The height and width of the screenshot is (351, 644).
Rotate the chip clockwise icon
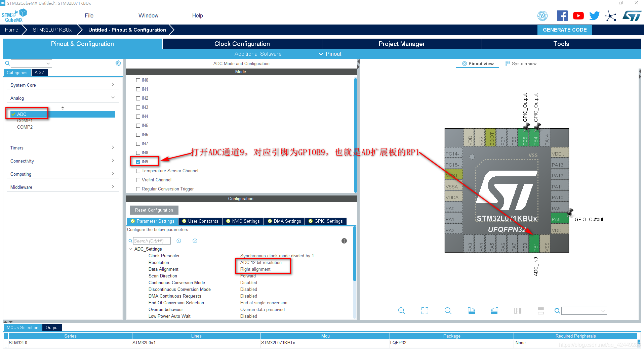point(471,311)
